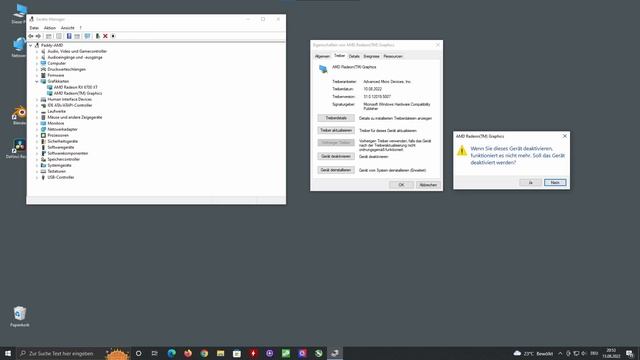The image size is (640, 360).
Task: Click the Netzwerkadapter category icon
Action: click(x=43, y=129)
